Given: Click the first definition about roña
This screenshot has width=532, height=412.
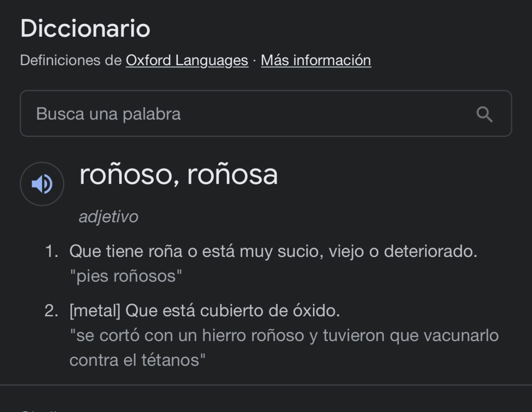Looking at the screenshot, I should [273, 252].
